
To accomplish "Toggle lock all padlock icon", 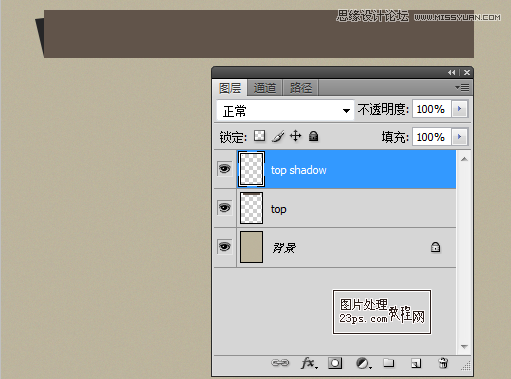I will pyautogui.click(x=313, y=136).
